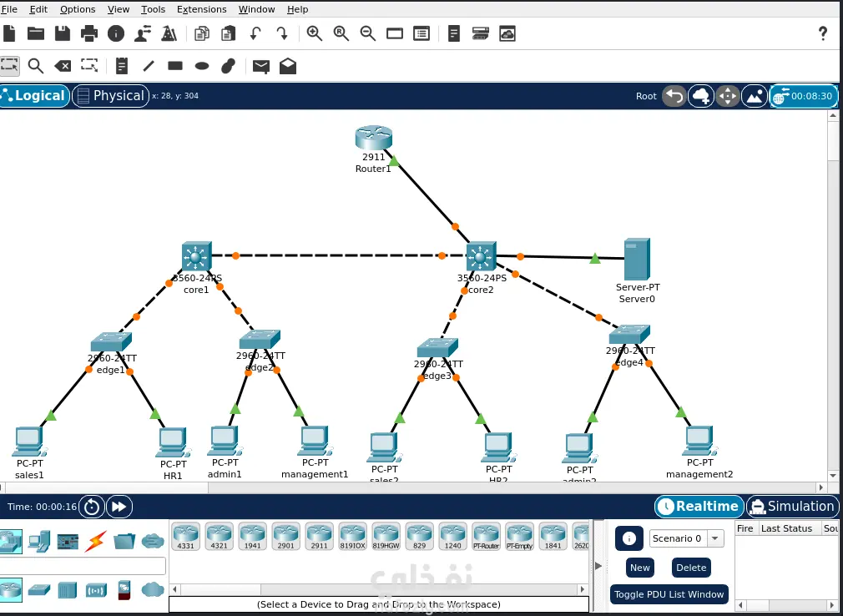
Task: Click the Fast Forward Time button
Action: [x=119, y=507]
